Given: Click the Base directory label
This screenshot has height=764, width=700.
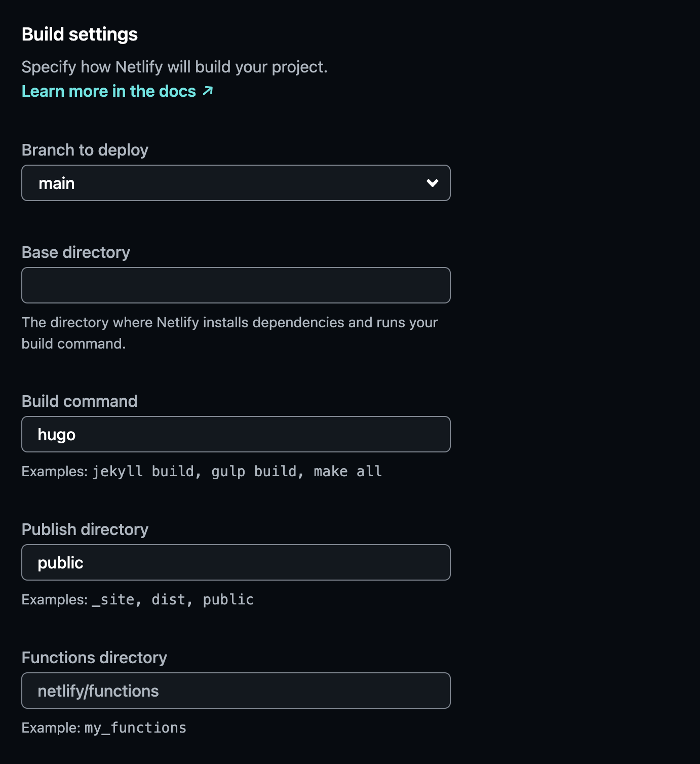Looking at the screenshot, I should tap(76, 252).
